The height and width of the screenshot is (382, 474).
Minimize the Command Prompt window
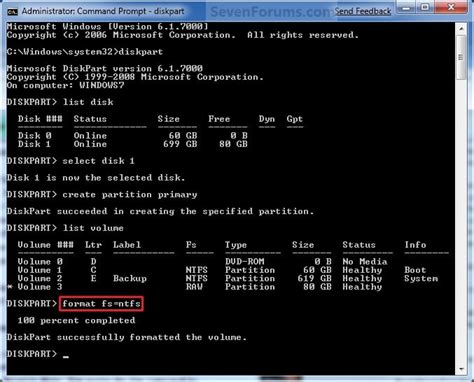(406, 7)
